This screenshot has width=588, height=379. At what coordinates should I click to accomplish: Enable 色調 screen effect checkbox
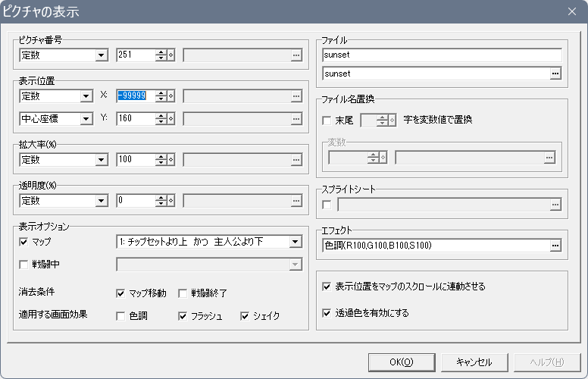coord(120,316)
